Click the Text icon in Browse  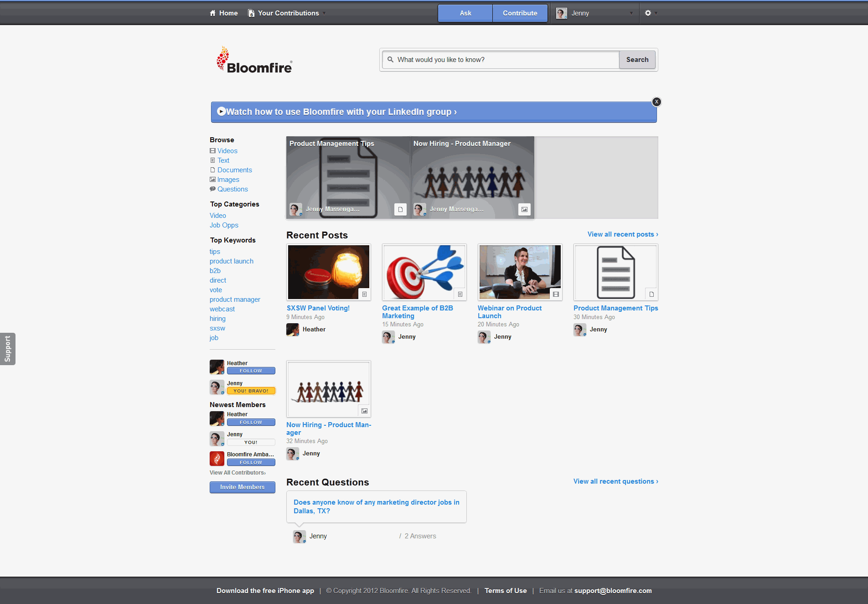[x=212, y=160]
